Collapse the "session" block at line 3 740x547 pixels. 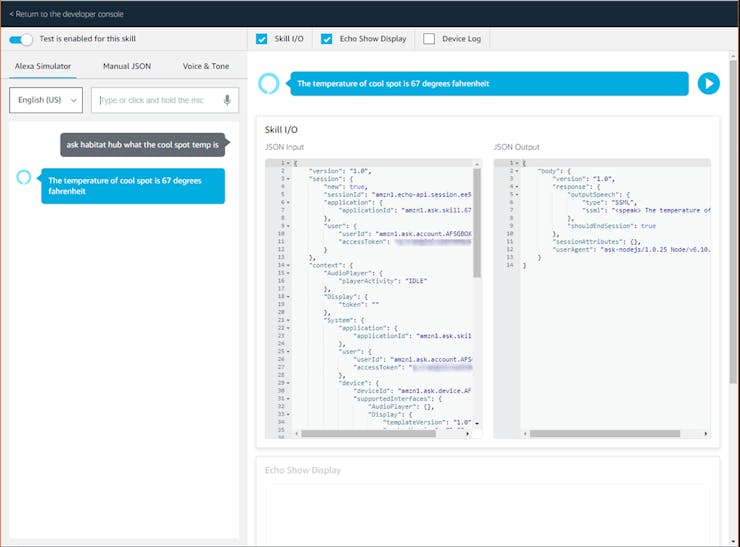pyautogui.click(x=288, y=179)
